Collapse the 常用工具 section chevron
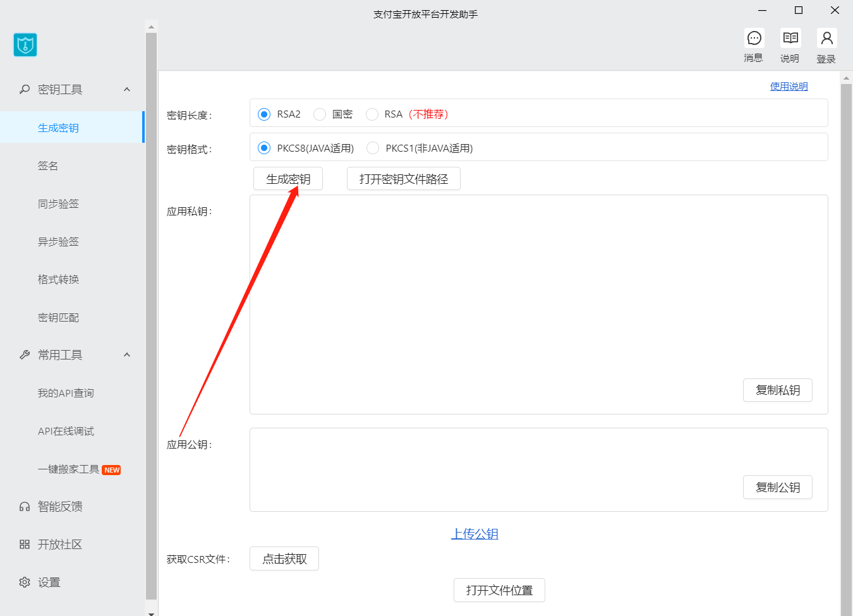The height and width of the screenshot is (616, 853). click(127, 355)
